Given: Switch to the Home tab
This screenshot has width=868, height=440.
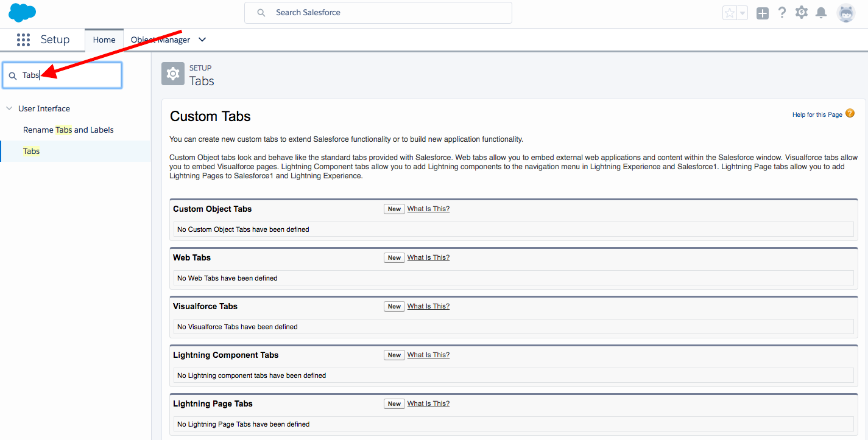Looking at the screenshot, I should (104, 40).
